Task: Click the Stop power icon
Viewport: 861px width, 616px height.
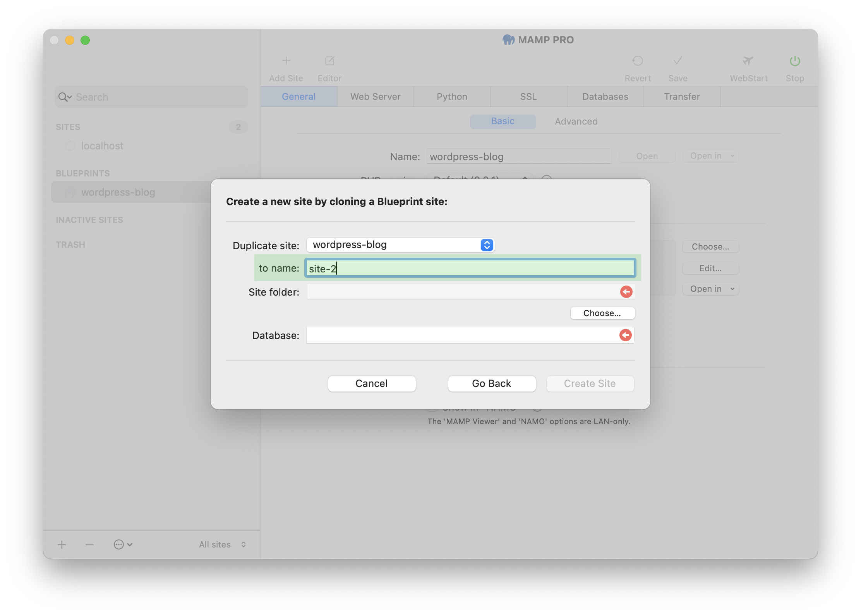Action: (x=795, y=61)
